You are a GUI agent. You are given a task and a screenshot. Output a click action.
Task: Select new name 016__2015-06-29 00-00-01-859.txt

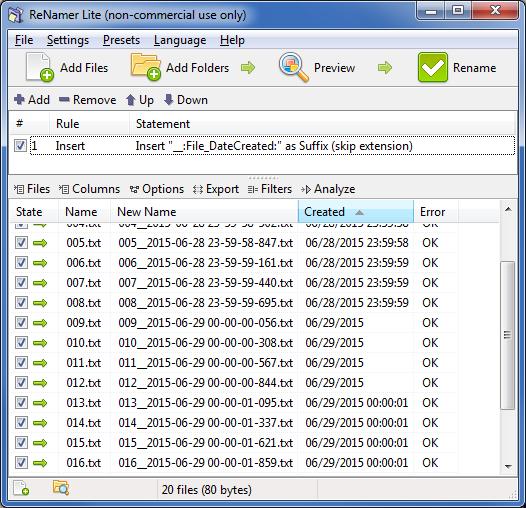(206, 463)
